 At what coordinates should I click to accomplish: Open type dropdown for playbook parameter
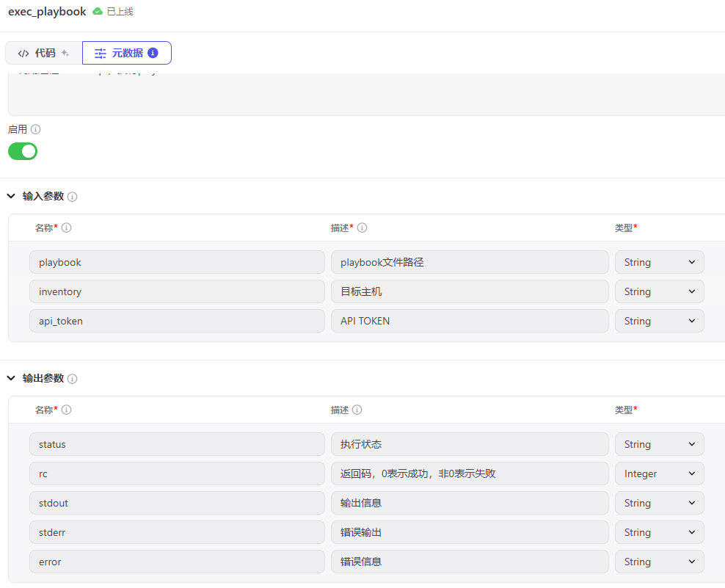[x=660, y=262]
